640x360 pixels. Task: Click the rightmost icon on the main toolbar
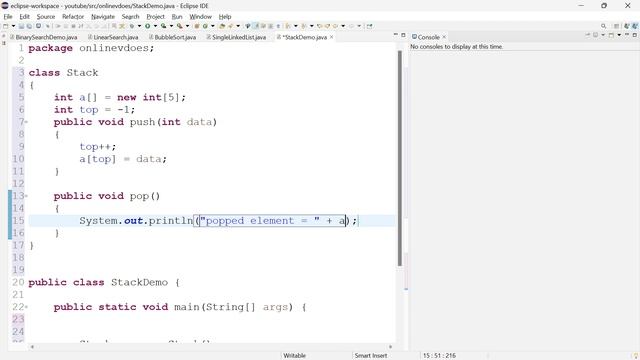[369, 26]
